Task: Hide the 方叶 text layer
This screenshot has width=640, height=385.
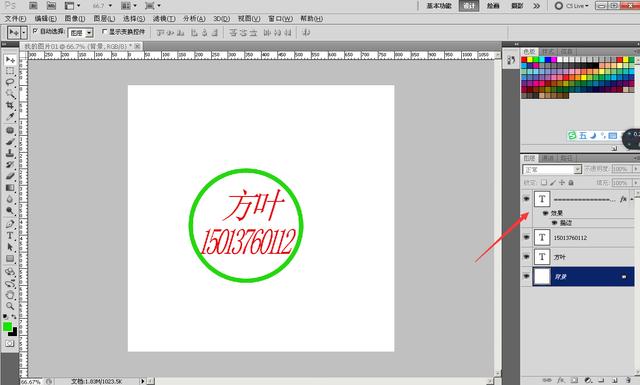Action: tap(527, 257)
